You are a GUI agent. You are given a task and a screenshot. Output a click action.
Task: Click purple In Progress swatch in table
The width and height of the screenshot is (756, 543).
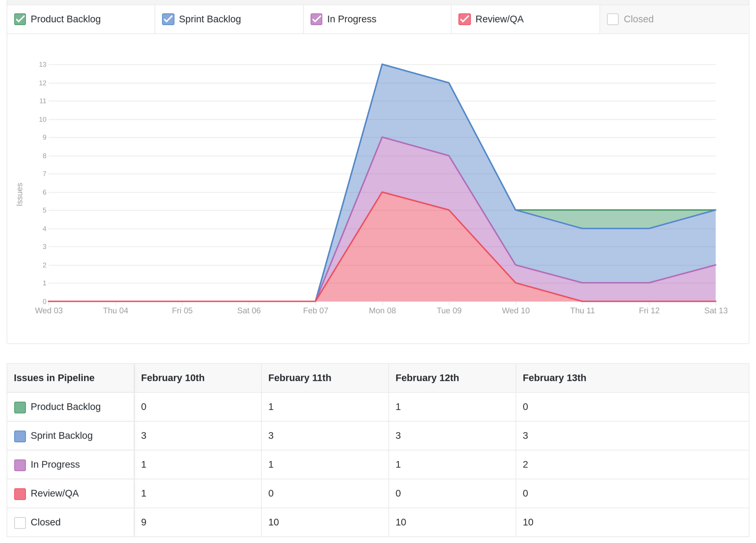click(20, 465)
